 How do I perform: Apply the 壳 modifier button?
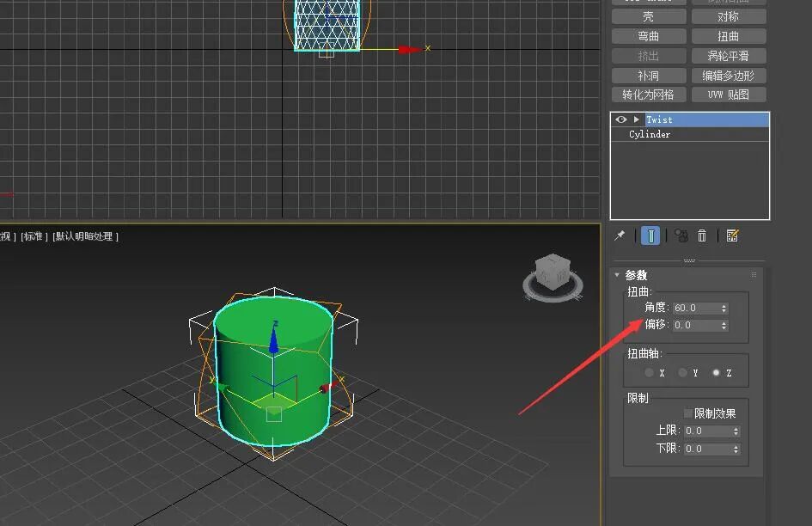(x=649, y=16)
